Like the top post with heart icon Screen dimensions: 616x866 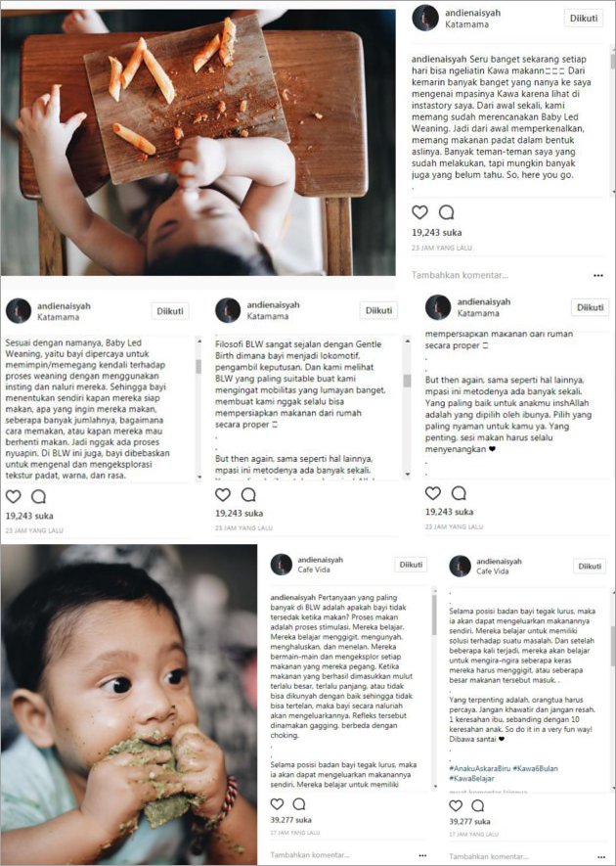tap(420, 212)
